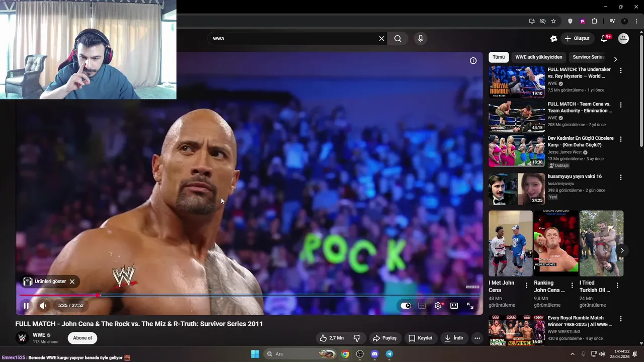This screenshot has width=644, height=362.
Task: Open the husamyuyu yayın vakti 16 title
Action: 575,176
